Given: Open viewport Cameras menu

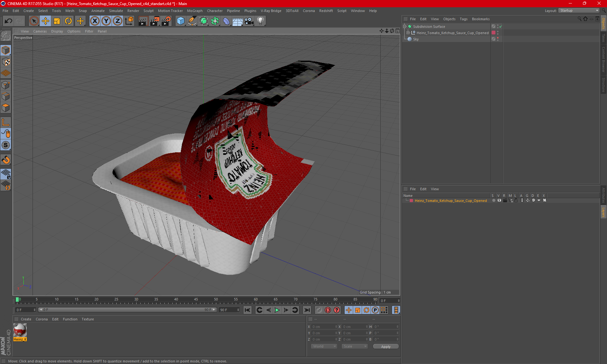Looking at the screenshot, I should pos(40,31).
